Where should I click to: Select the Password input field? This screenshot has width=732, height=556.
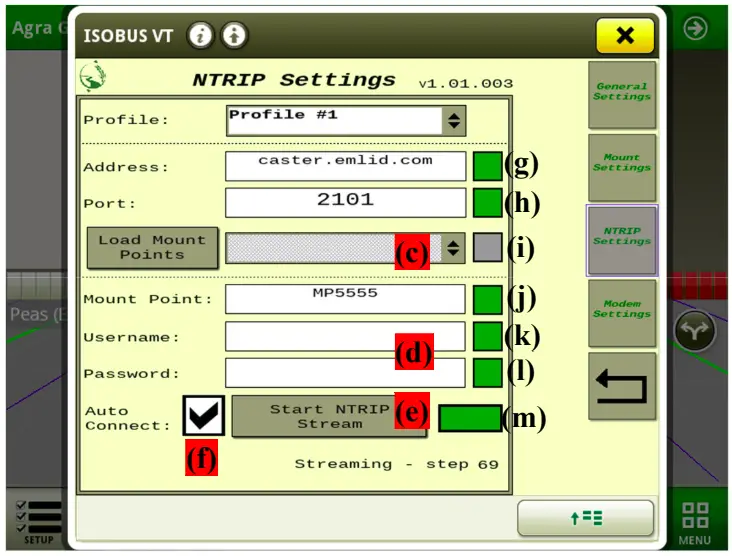345,373
